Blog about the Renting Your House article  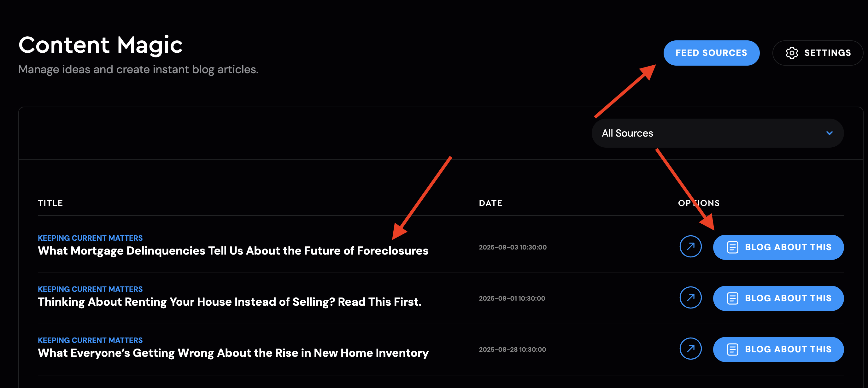coord(778,298)
